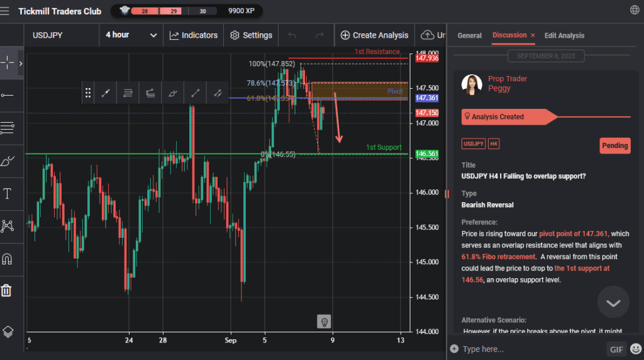Open the 4 hour timeframe dropdown
This screenshot has height=360, width=644.
[x=131, y=35]
